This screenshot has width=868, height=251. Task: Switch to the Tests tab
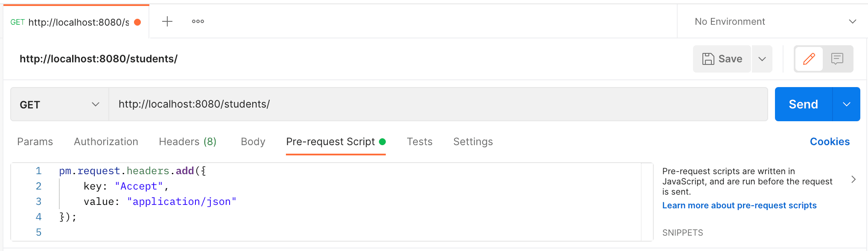pyautogui.click(x=419, y=141)
